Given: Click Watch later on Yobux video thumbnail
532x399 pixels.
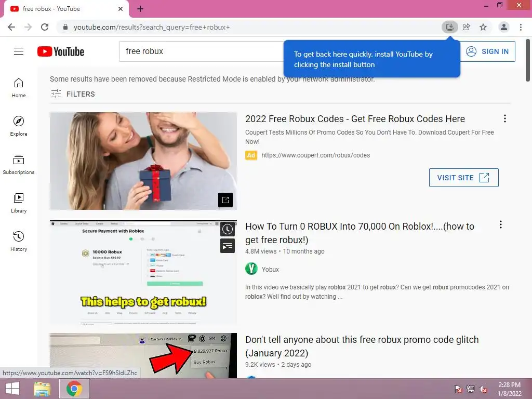Looking at the screenshot, I should (x=228, y=229).
